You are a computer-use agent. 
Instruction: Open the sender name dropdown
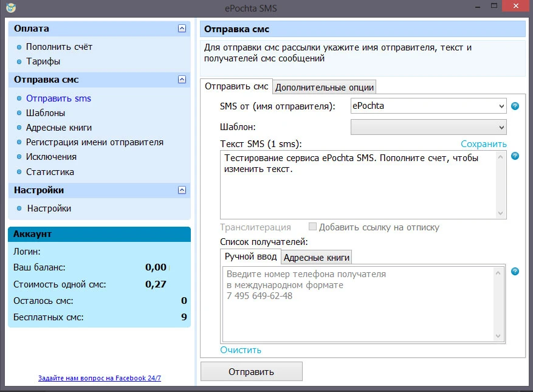pos(501,106)
